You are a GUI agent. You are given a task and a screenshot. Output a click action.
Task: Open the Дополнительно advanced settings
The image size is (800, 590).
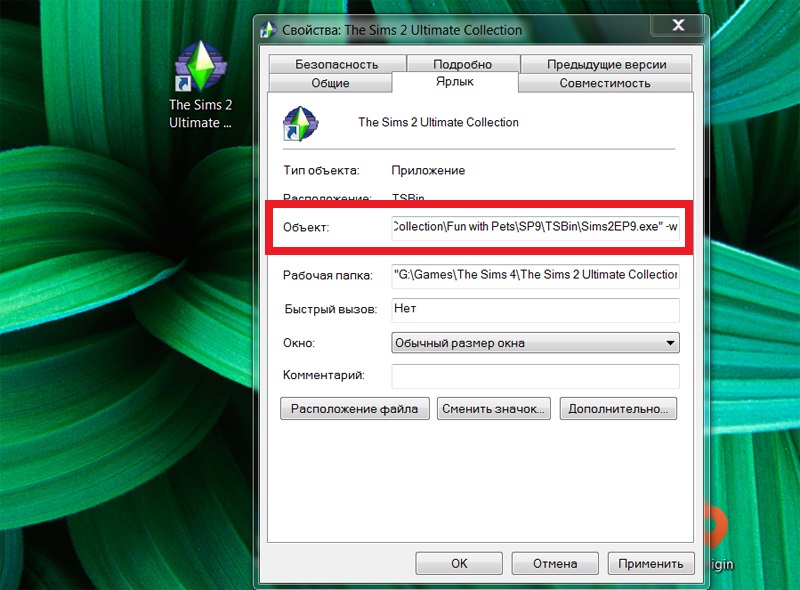[618, 408]
